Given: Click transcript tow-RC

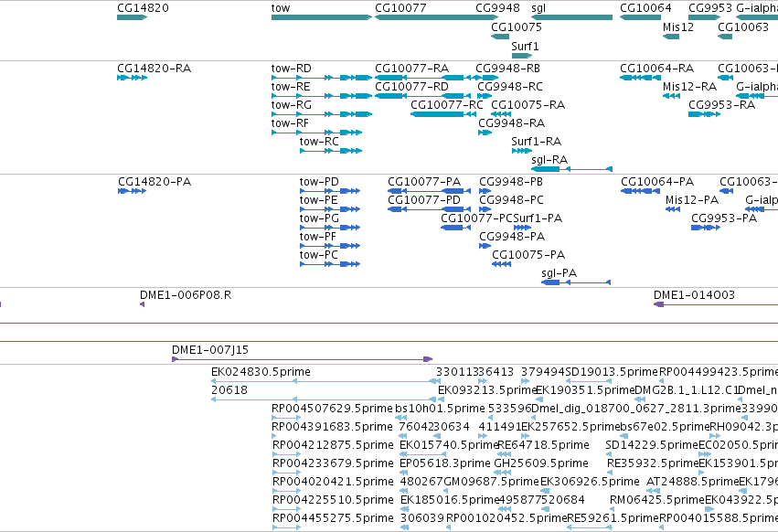Looking at the screenshot, I should 331,151.
